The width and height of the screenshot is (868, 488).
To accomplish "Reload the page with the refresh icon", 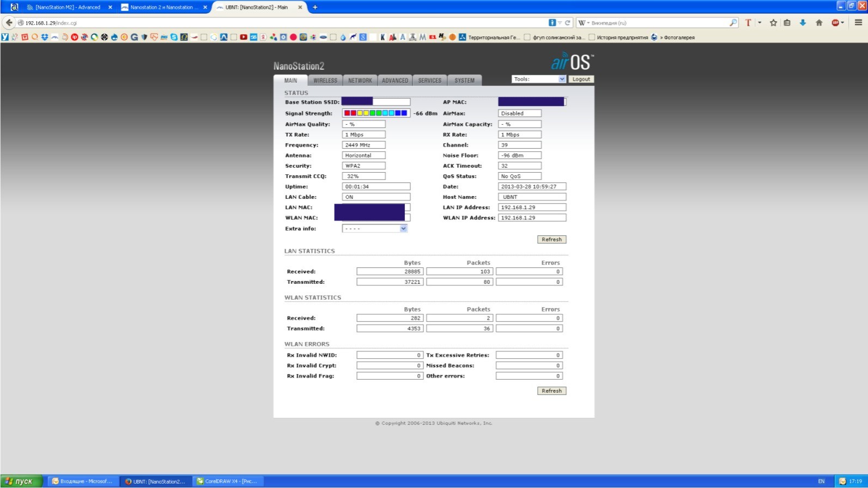I will 567,22.
